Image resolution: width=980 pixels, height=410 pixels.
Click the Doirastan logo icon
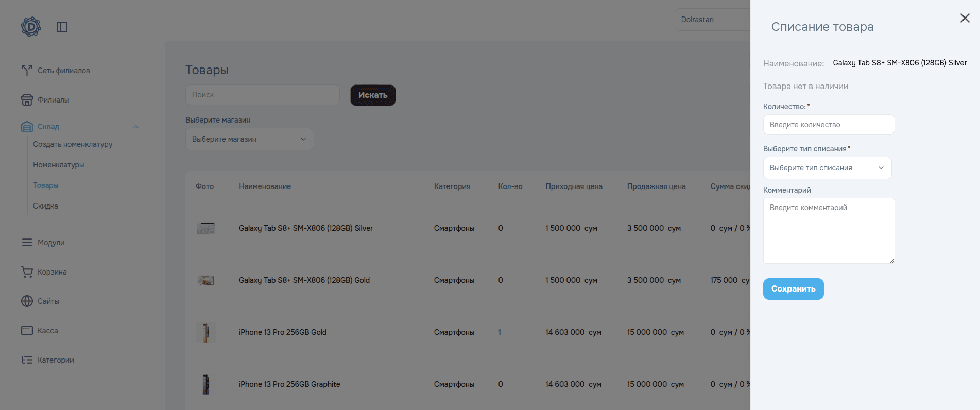[x=31, y=27]
